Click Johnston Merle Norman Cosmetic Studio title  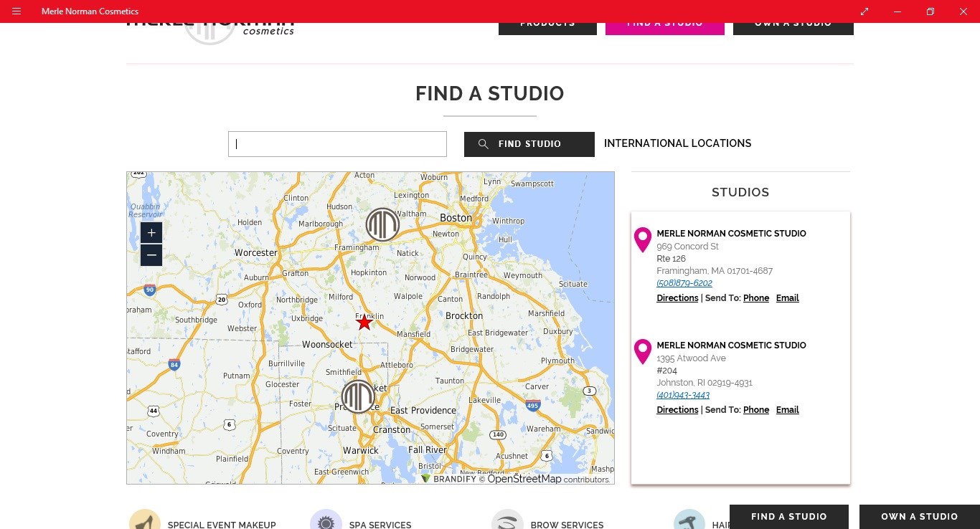pos(731,345)
